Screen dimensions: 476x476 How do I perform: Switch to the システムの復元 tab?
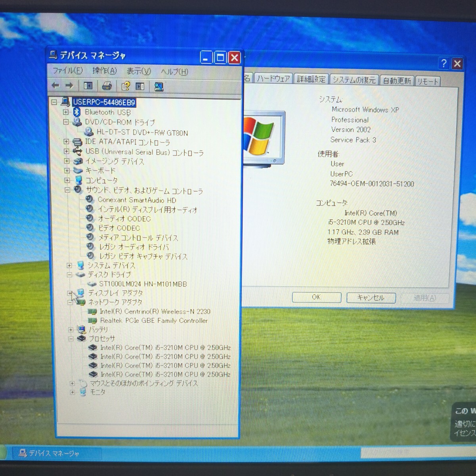(x=354, y=80)
